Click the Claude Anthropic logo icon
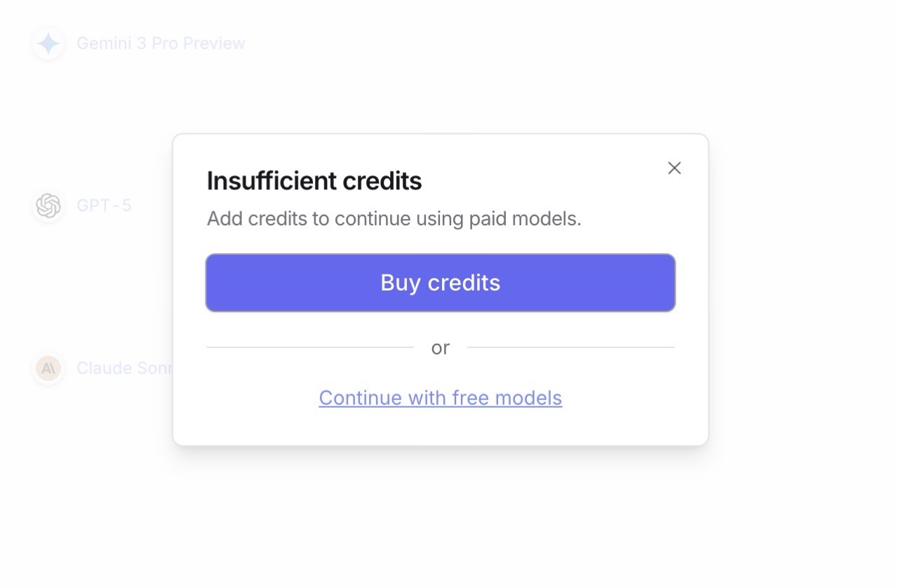Screen dimensions: 898x588 point(48,368)
